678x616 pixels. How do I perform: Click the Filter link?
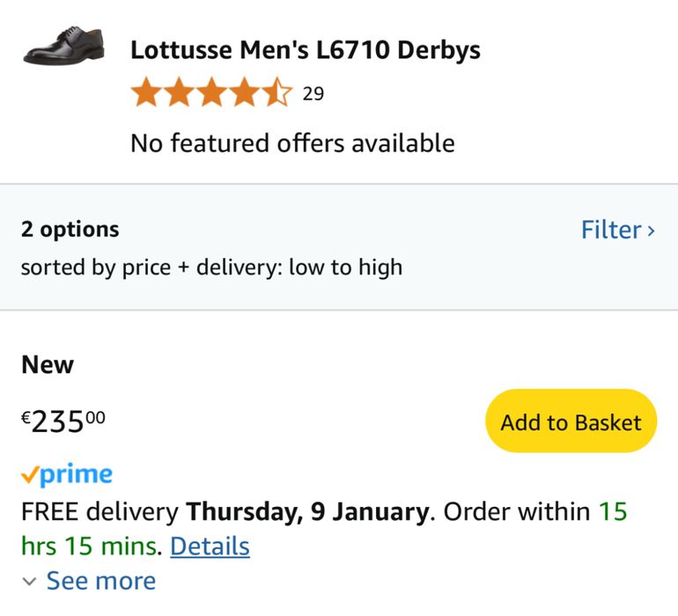click(610, 230)
